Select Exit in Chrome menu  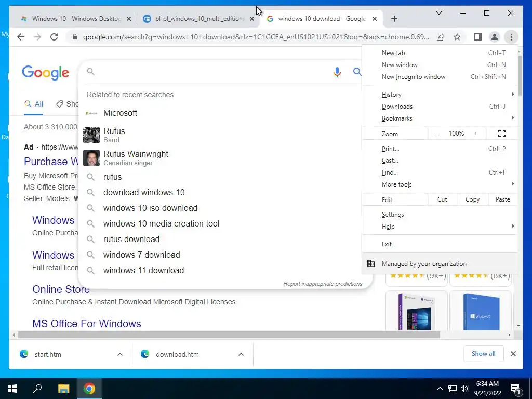(440, 244)
